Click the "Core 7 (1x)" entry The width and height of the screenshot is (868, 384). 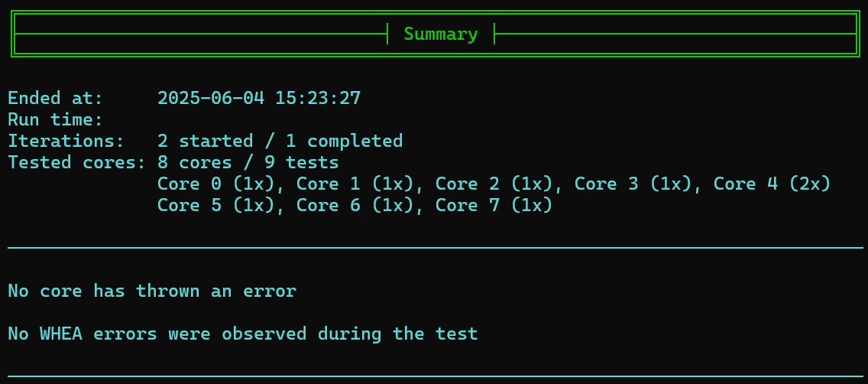point(494,206)
